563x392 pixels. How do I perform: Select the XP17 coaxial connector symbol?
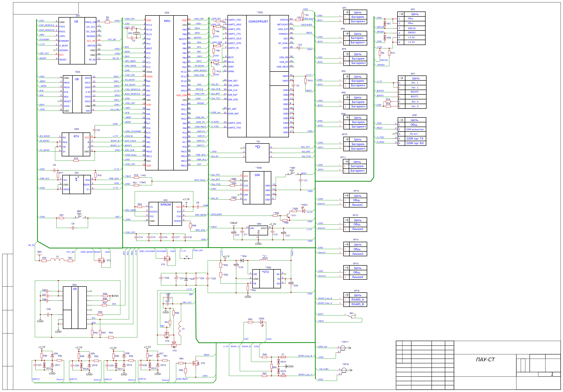point(343,348)
